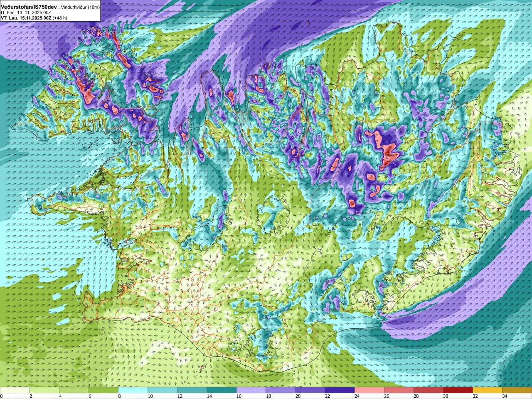Click the legend scale label '34'
The width and height of the screenshot is (532, 399).
click(x=505, y=396)
